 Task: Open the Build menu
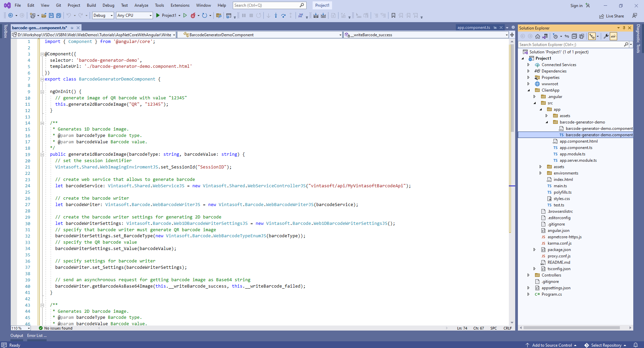click(x=91, y=5)
